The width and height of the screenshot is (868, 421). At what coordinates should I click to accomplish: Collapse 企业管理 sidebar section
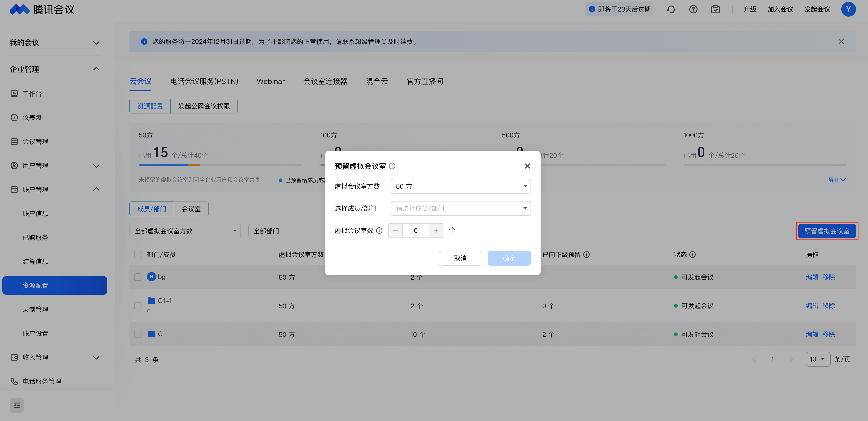[96, 69]
